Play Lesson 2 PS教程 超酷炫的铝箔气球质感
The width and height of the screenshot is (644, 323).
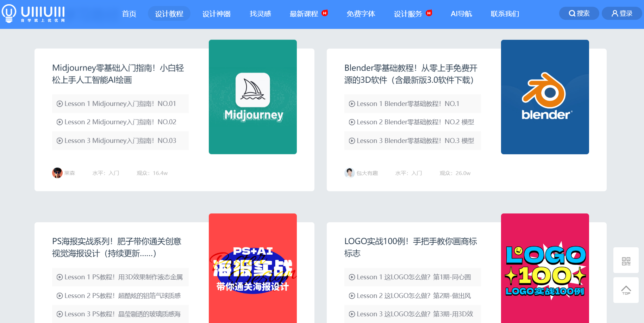120,296
